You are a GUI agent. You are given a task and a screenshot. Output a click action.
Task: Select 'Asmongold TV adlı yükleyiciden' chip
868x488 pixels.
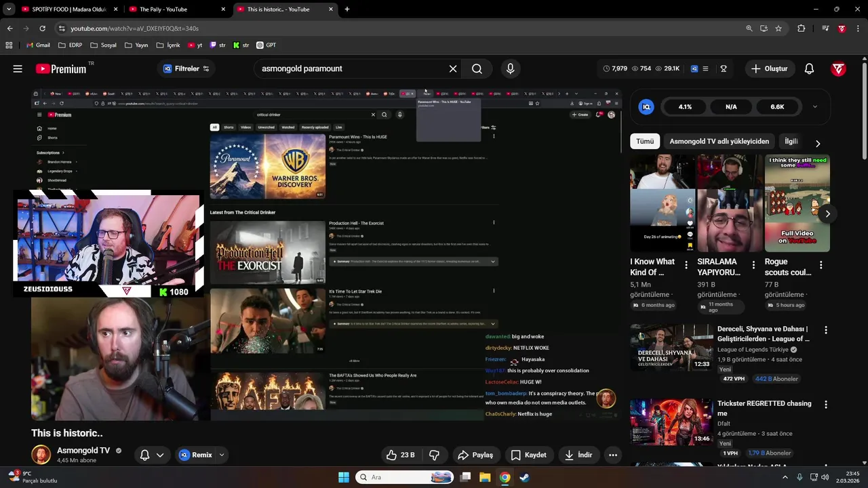[x=719, y=141]
